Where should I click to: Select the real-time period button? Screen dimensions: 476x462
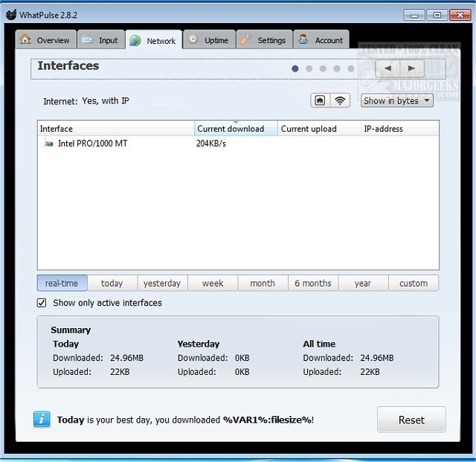tap(62, 283)
